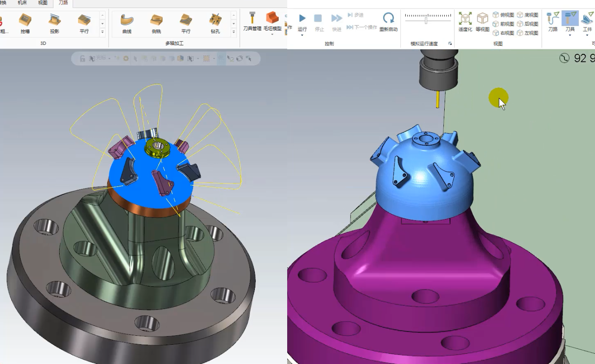The height and width of the screenshot is (364, 595).
Task: Switch to the 机床 ribbon tab
Action: click(x=22, y=3)
